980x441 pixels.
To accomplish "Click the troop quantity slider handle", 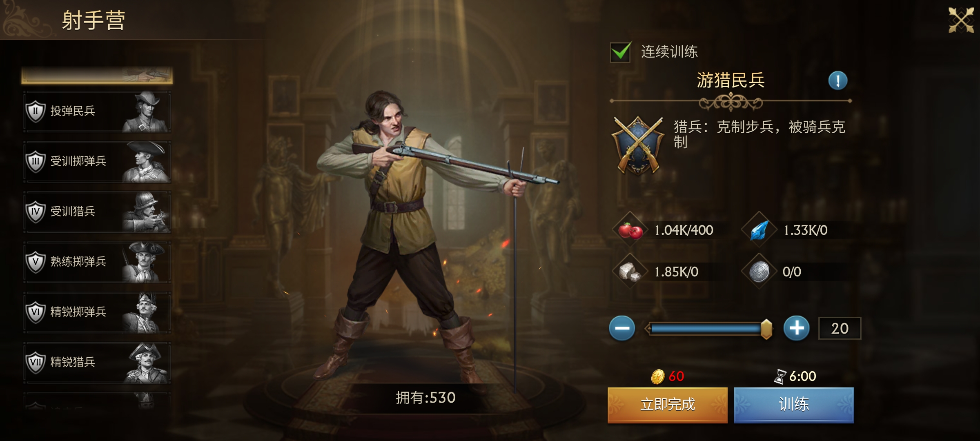I will [766, 329].
